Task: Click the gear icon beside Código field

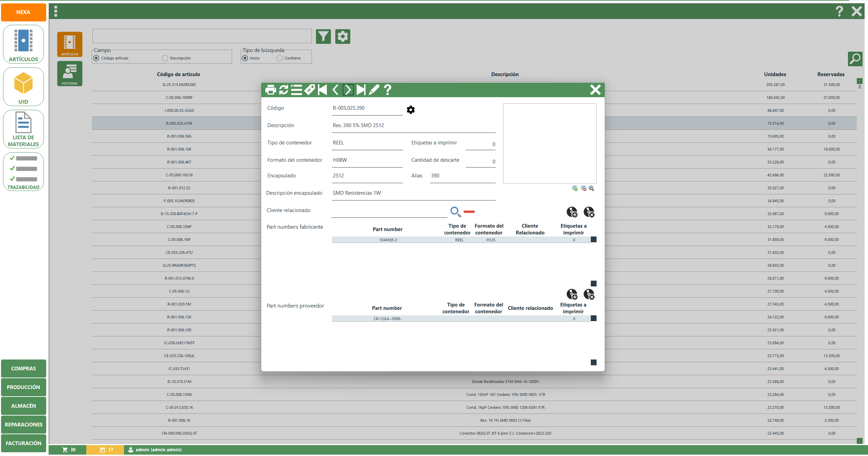Action: click(x=410, y=110)
